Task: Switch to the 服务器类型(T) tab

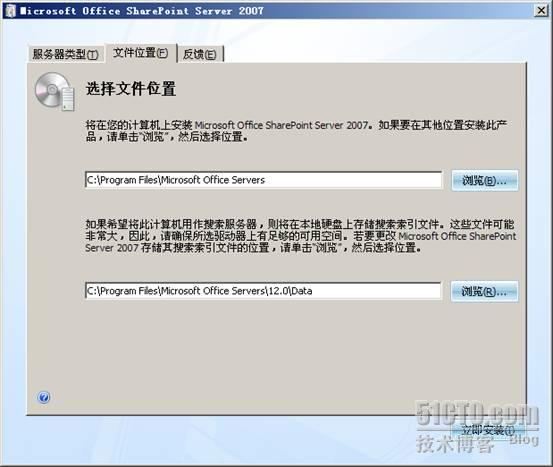Action: [x=66, y=54]
